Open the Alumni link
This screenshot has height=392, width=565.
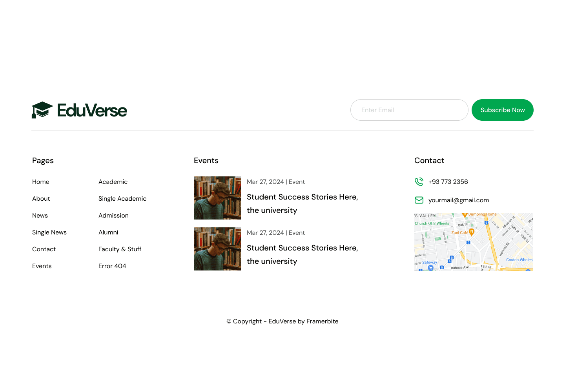[108, 232]
